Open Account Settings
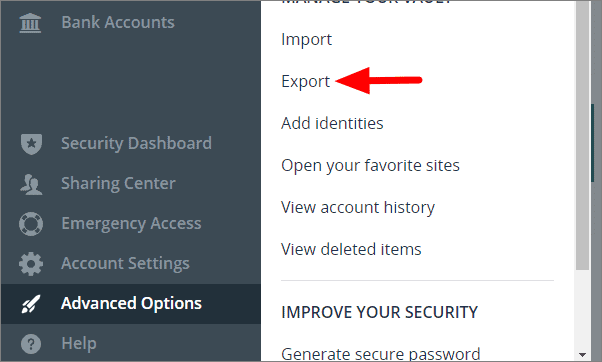The width and height of the screenshot is (602, 362). (x=125, y=263)
